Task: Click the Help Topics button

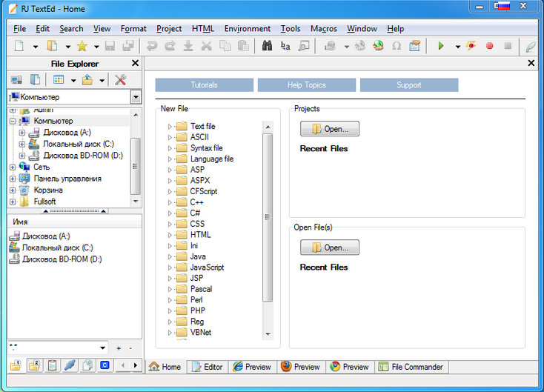Action: click(x=306, y=85)
